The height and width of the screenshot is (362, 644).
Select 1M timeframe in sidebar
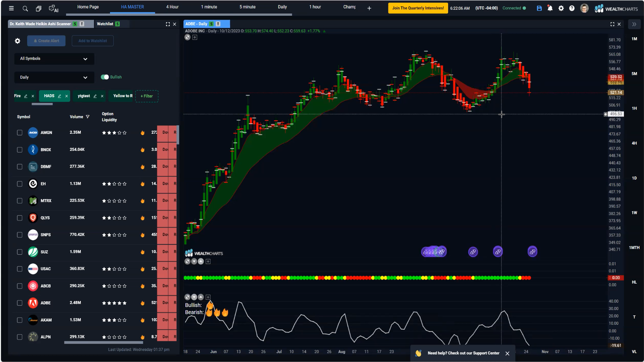point(634,39)
